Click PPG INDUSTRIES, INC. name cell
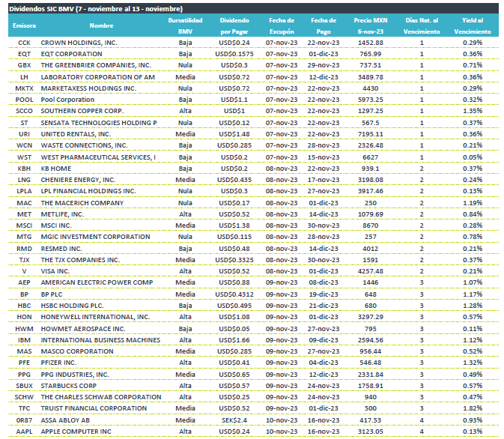This screenshot has width=504, height=439. click(x=75, y=375)
